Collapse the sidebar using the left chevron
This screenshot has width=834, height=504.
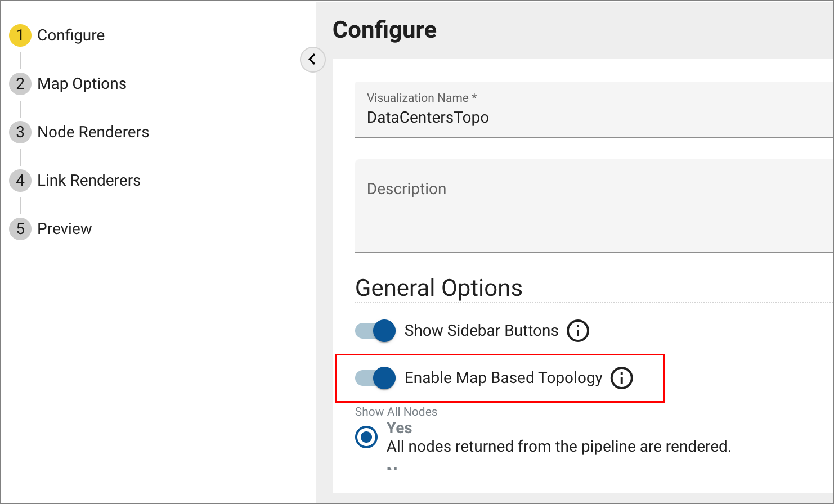(312, 60)
